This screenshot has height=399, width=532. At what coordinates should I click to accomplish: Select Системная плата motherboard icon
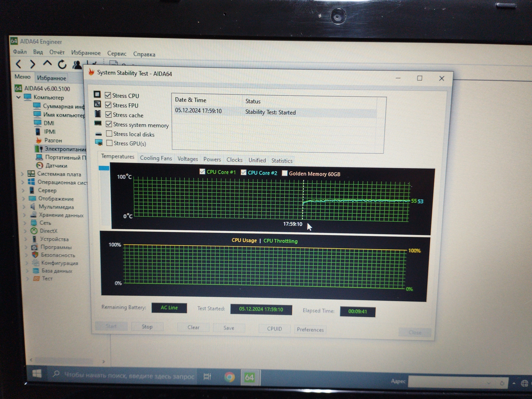pos(31,174)
